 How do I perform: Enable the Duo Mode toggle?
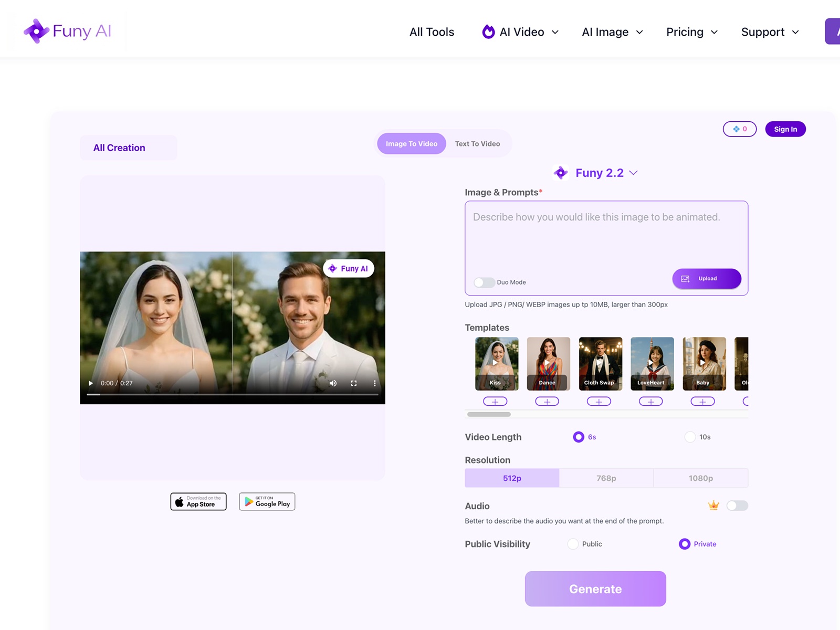pyautogui.click(x=484, y=282)
